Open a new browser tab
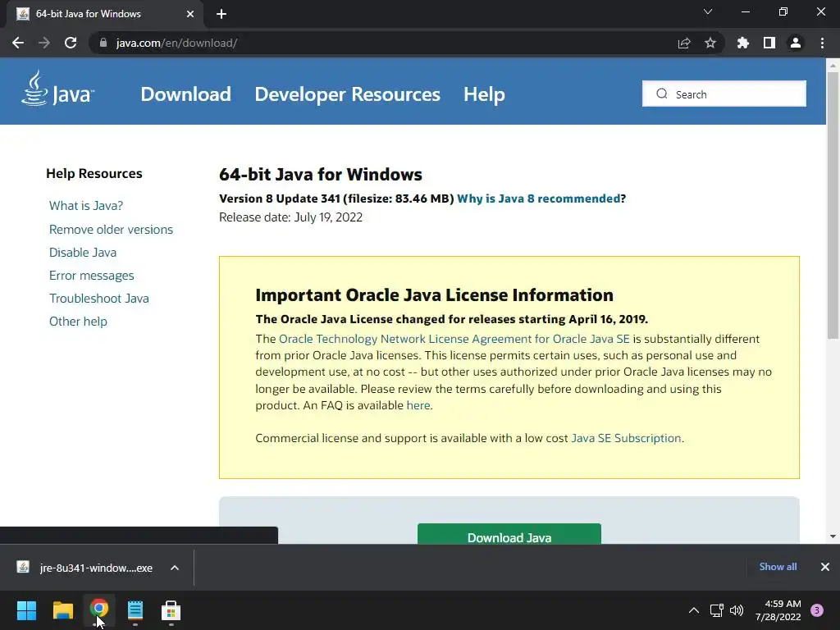The image size is (840, 630). point(221,14)
